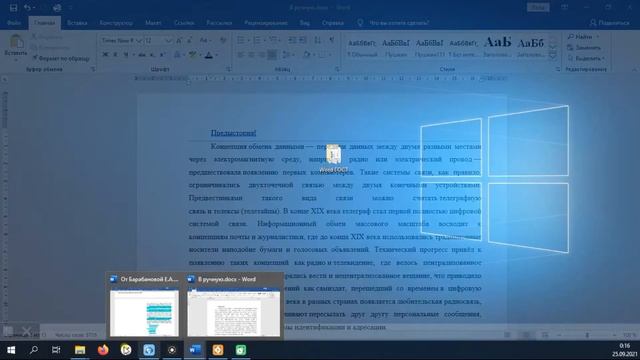Switch to the Рецензирование tab
The height and width of the screenshot is (360, 640).
pos(265,23)
